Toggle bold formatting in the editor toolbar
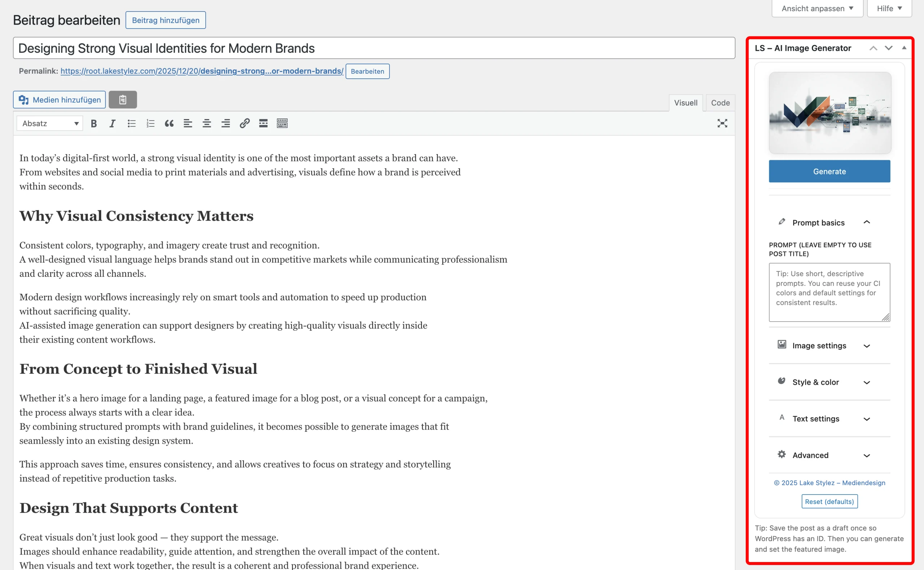 click(94, 123)
